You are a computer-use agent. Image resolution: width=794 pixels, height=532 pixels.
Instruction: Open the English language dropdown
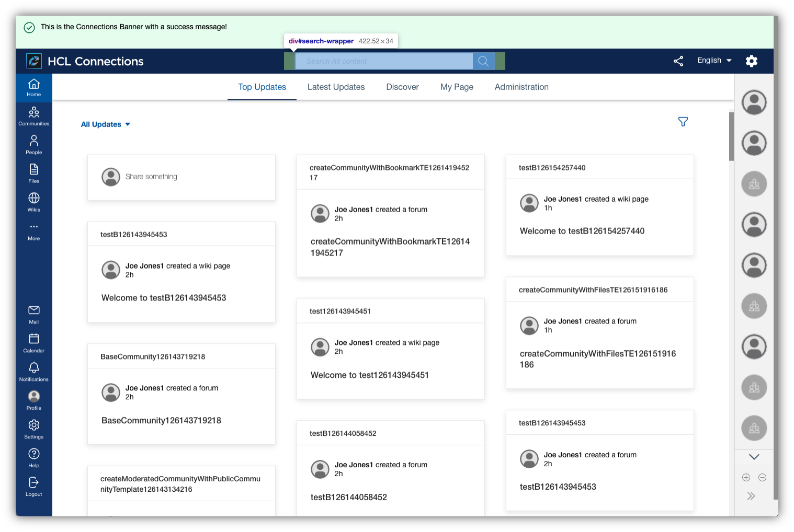coord(713,60)
